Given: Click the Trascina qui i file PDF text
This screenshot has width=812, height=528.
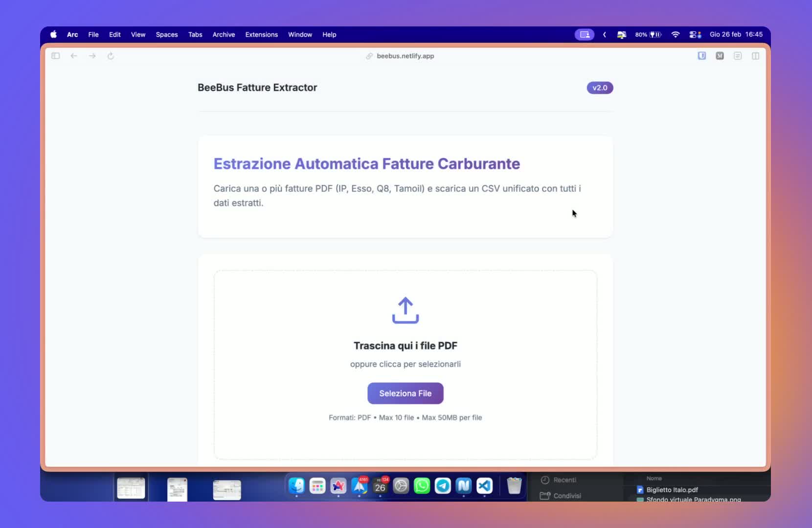Looking at the screenshot, I should click(x=406, y=346).
